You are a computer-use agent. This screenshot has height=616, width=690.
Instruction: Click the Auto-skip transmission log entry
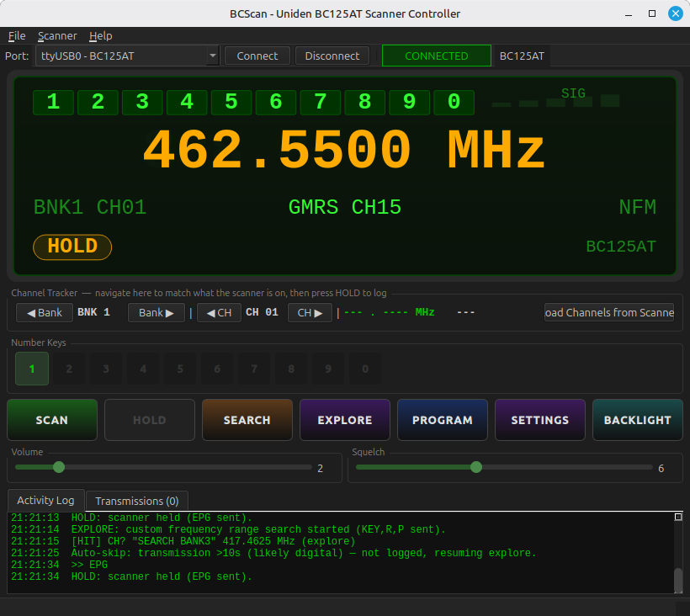(273, 553)
